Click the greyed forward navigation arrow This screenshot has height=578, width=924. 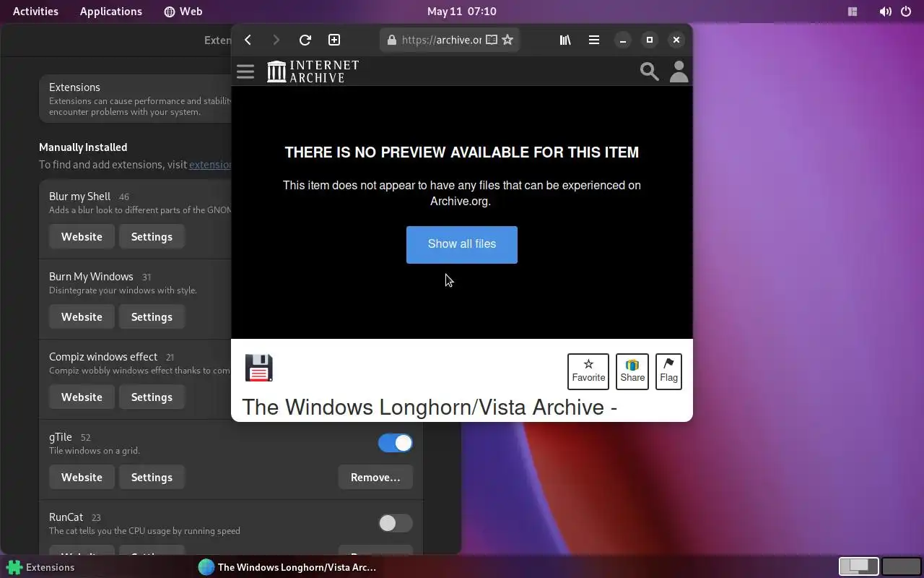[276, 40]
